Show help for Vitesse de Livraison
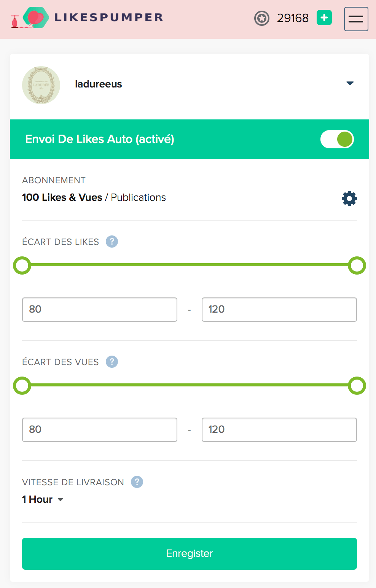Viewport: 376px width, 588px height. click(x=137, y=482)
